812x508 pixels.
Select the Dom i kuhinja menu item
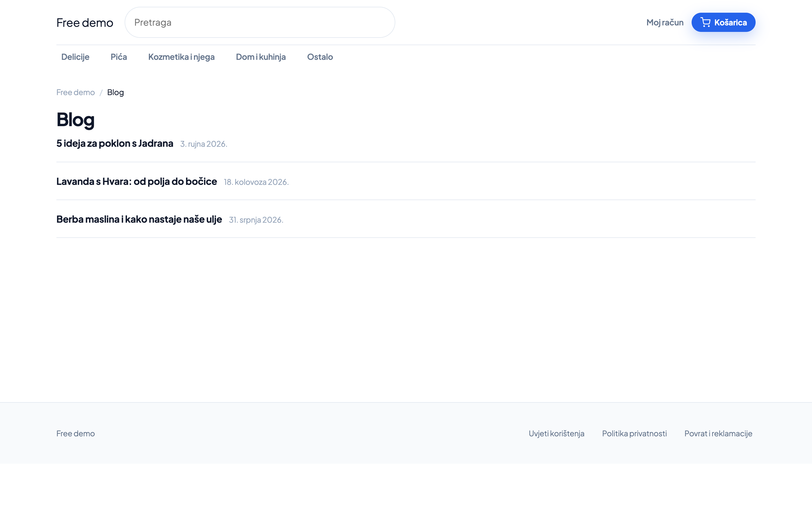(261, 57)
